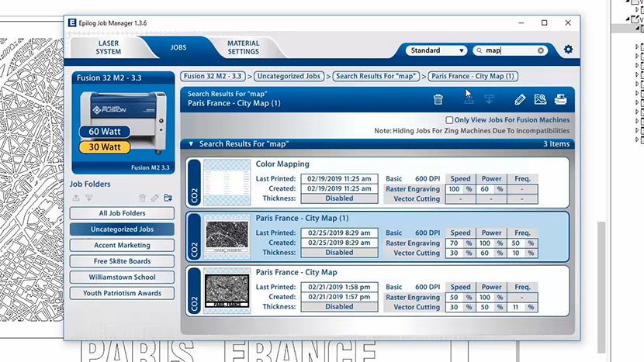This screenshot has width=644, height=362.
Task: Collapse the Search Results For "map" section
Action: (x=191, y=144)
